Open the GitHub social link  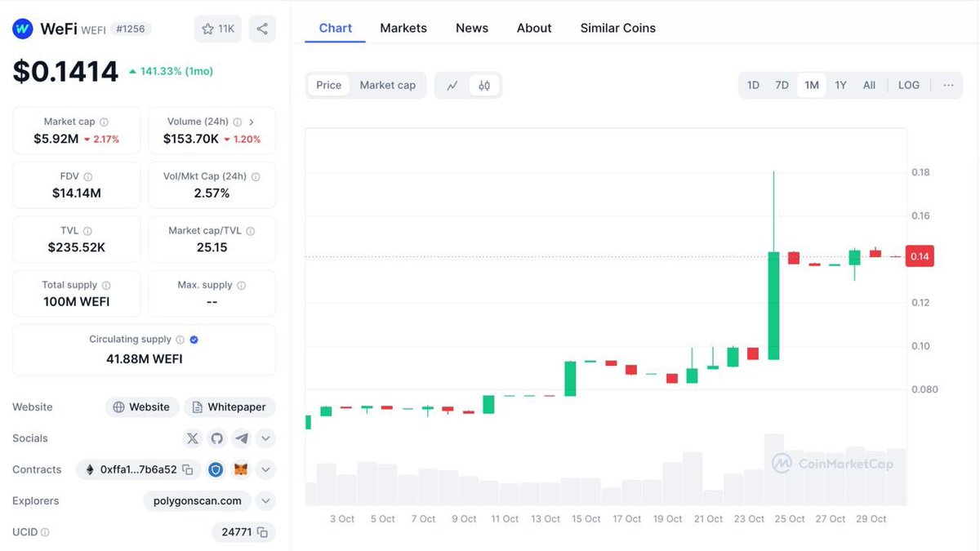[x=217, y=438]
